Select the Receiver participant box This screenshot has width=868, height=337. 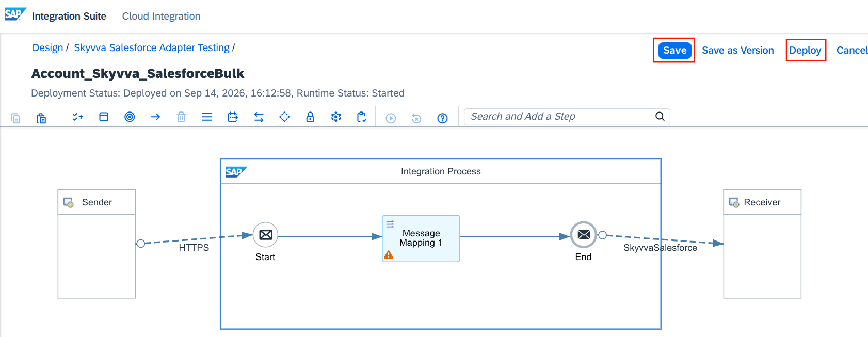coord(762,244)
